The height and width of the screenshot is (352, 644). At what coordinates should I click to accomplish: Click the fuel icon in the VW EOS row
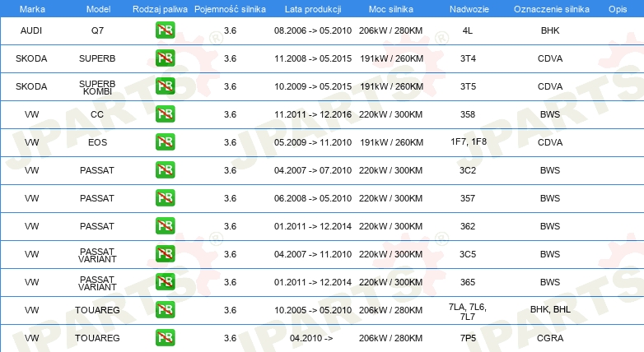coord(165,142)
